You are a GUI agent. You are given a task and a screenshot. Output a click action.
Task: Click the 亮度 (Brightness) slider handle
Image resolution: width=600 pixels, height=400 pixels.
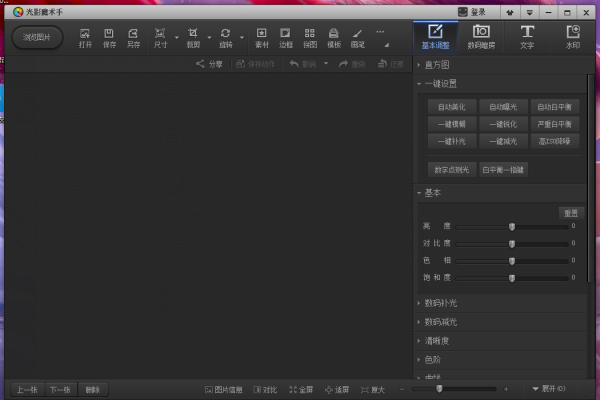[512, 227]
